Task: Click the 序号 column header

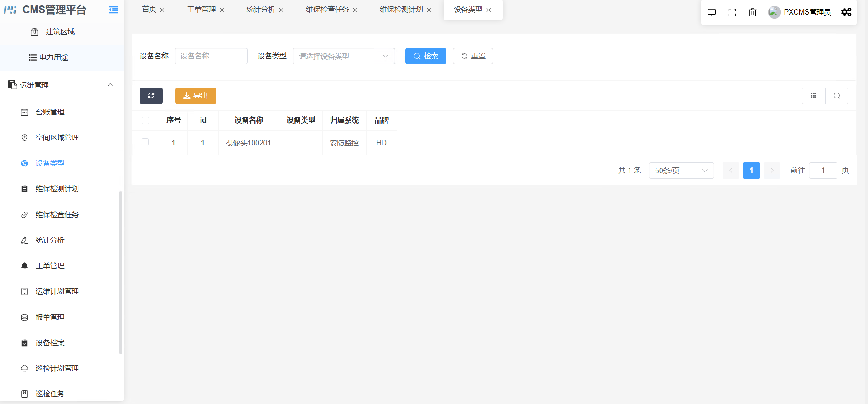Action: 174,120
